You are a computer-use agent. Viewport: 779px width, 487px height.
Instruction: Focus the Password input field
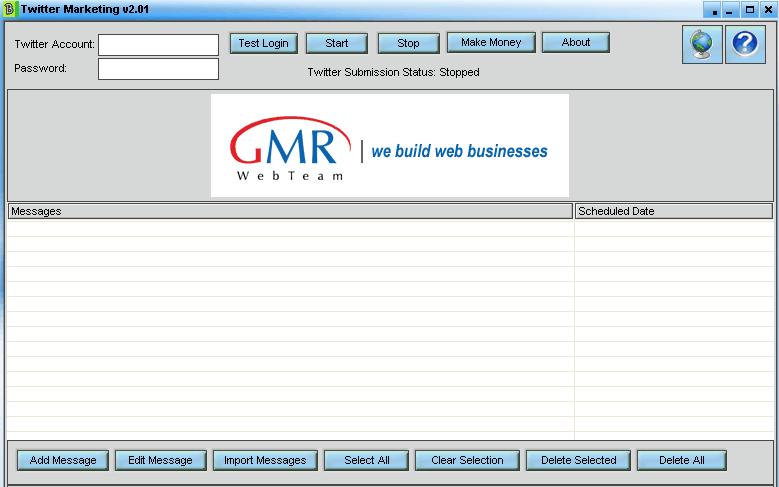click(x=158, y=69)
